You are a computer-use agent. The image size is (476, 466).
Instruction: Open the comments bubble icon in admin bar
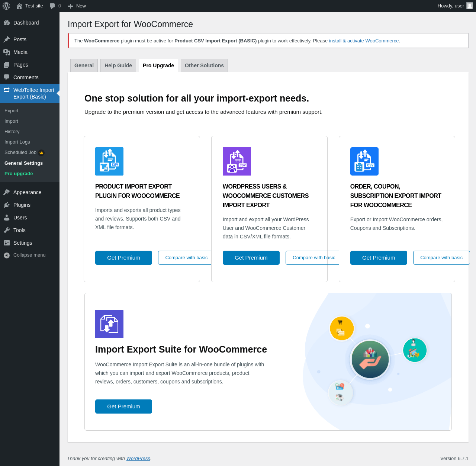52,6
